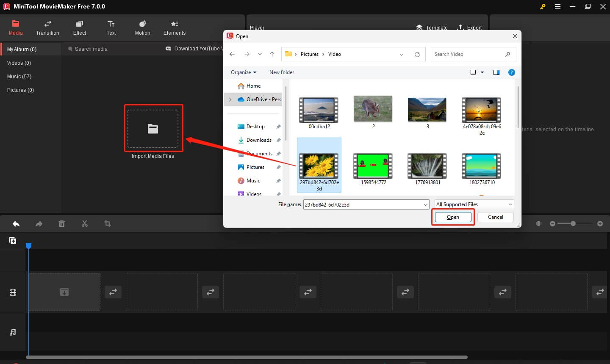Select the crop tool icon
Image resolution: width=610 pixels, height=364 pixels.
[108, 223]
